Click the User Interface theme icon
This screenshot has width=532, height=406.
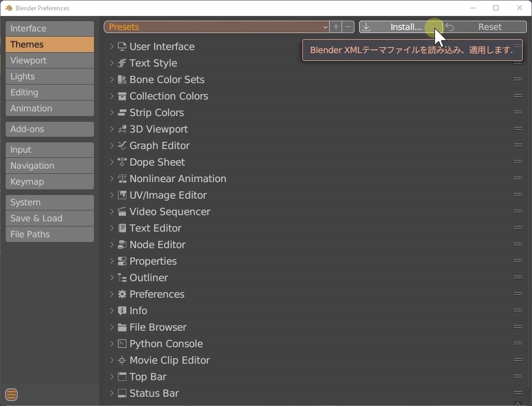click(122, 46)
